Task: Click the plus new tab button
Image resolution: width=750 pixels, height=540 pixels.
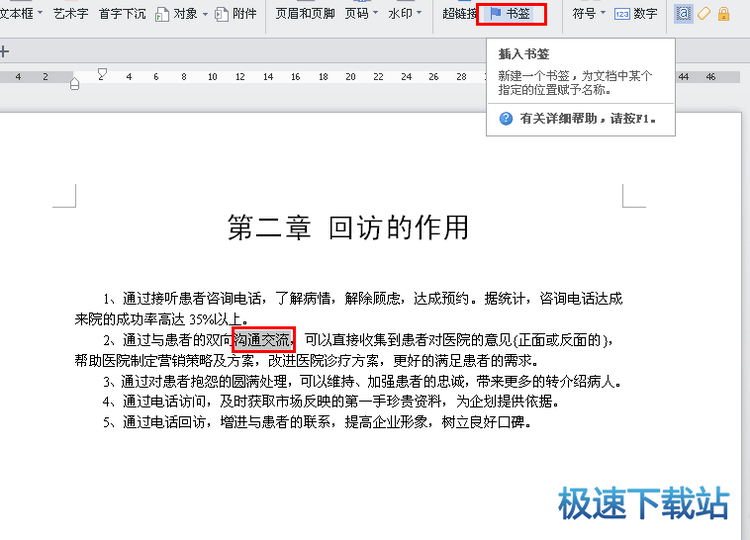Action: pos(4,51)
